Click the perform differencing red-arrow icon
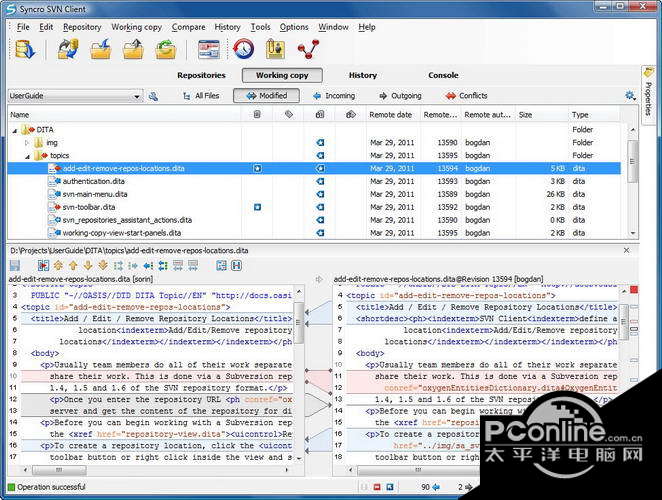The width and height of the screenshot is (662, 500). (43, 266)
